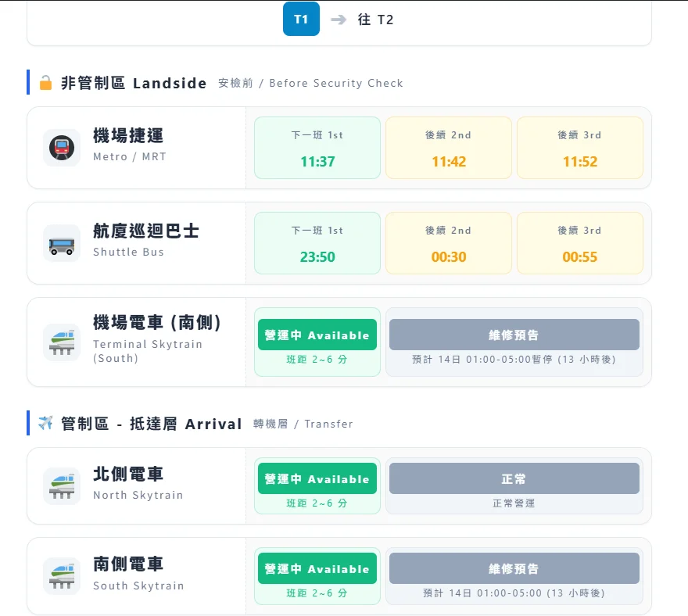Viewport: 688px width, 616px height.
Task: Click the 轉機層 / Transfer subtitle
Action: (303, 424)
